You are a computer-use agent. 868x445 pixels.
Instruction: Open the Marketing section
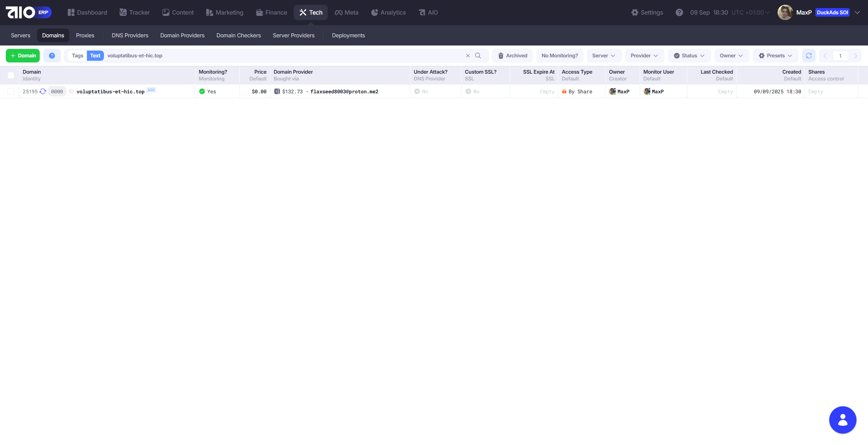tap(224, 13)
